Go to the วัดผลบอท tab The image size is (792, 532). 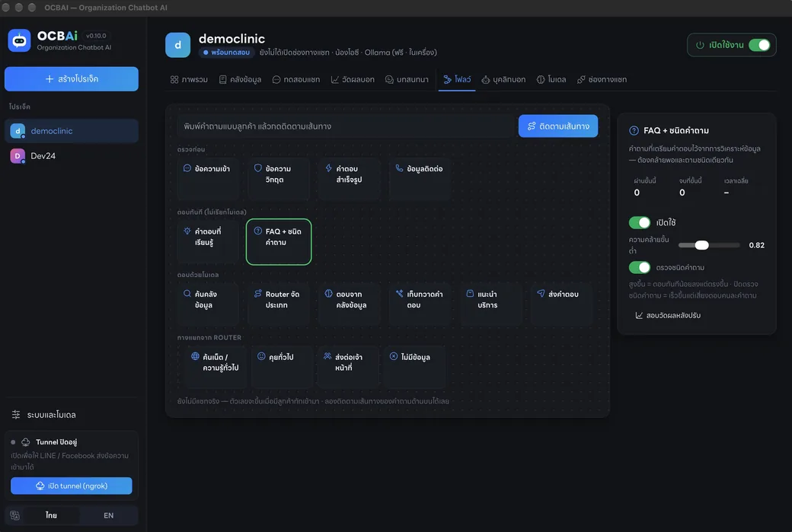click(353, 79)
